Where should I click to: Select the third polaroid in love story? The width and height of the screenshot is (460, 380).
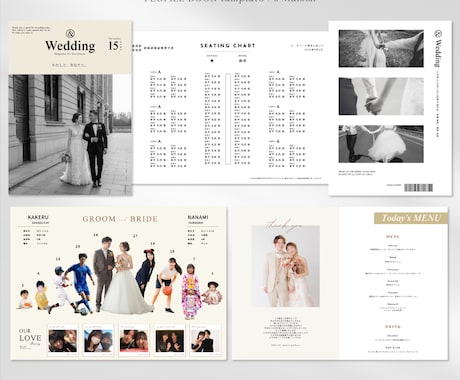134,340
